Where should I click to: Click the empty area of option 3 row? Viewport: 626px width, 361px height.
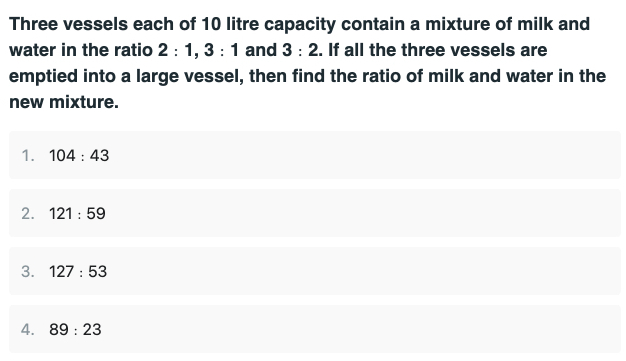coord(359,271)
